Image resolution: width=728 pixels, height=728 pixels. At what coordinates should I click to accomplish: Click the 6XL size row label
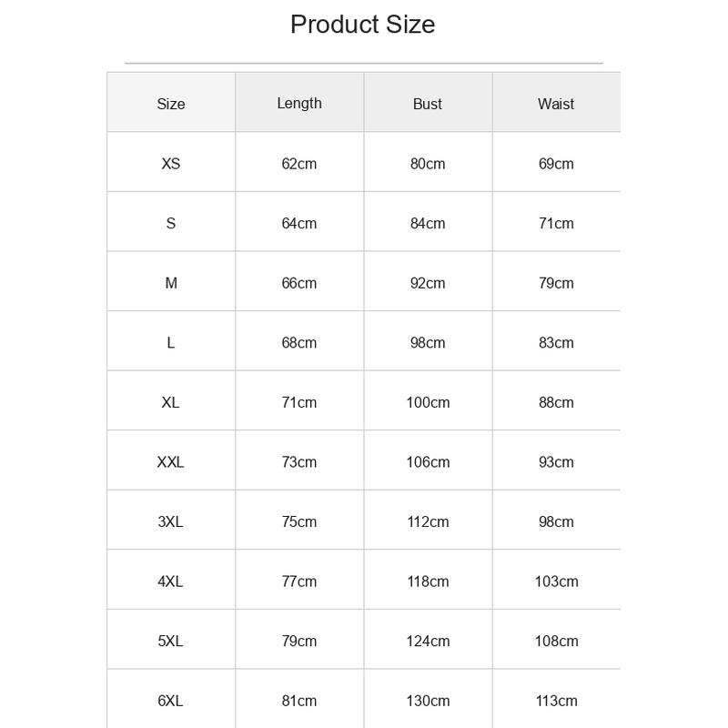tap(170, 701)
